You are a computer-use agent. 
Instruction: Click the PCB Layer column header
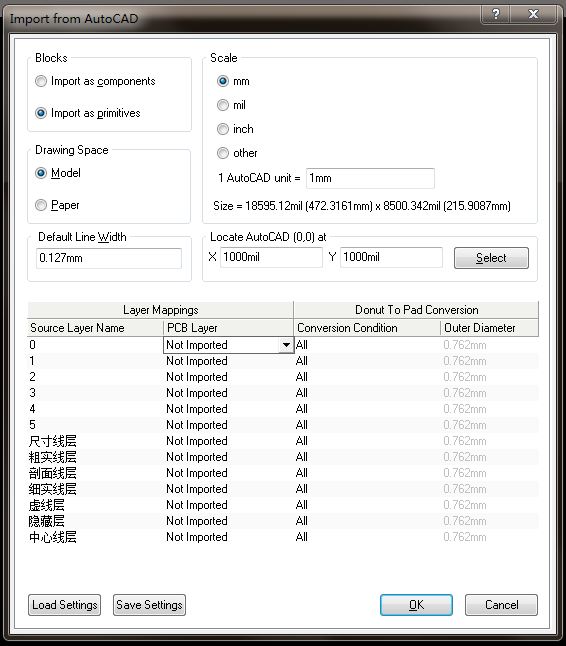228,328
